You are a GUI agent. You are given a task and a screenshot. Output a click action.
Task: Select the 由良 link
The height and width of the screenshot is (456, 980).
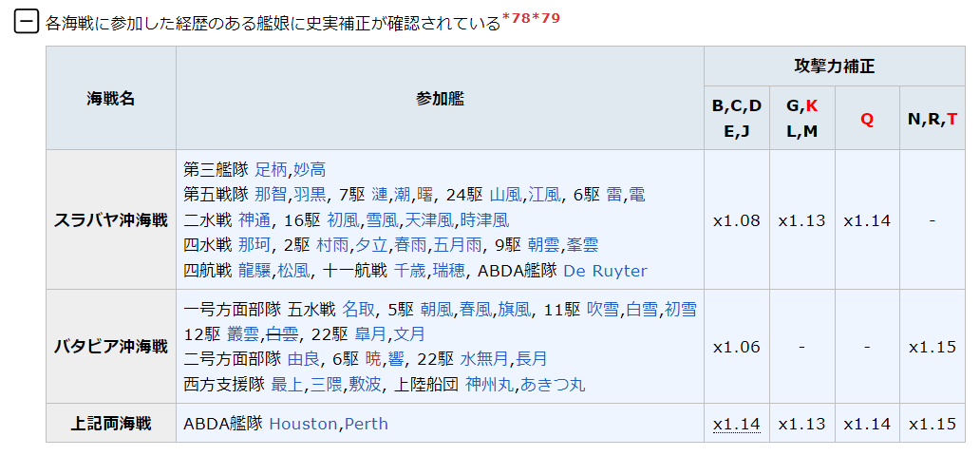tap(303, 359)
